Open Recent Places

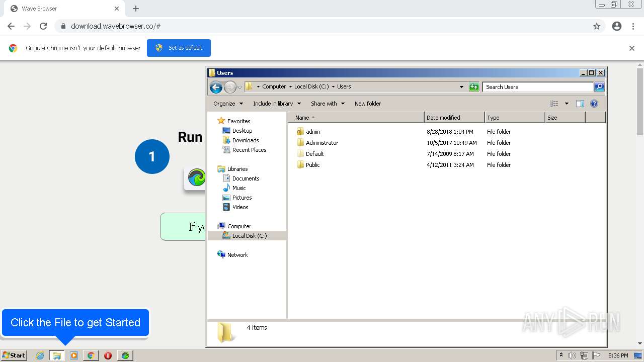click(249, 150)
